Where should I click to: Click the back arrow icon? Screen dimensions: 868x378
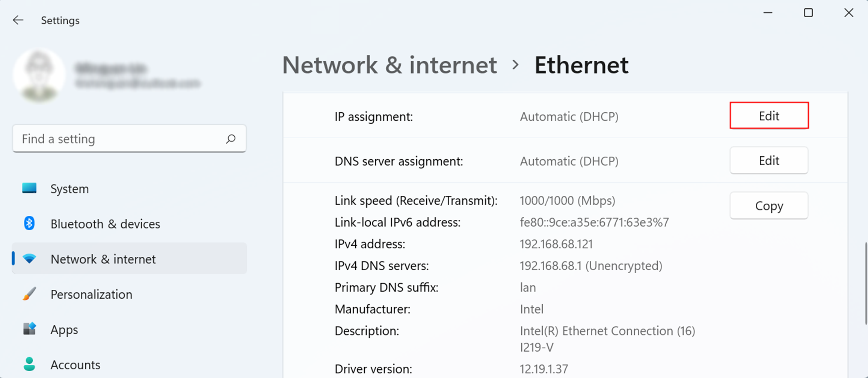tap(18, 20)
